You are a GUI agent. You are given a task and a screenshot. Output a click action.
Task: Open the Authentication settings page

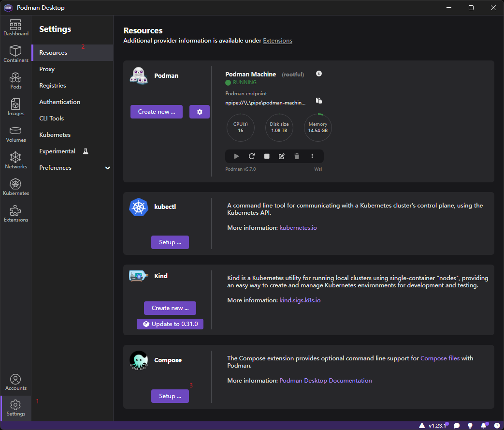(x=59, y=102)
